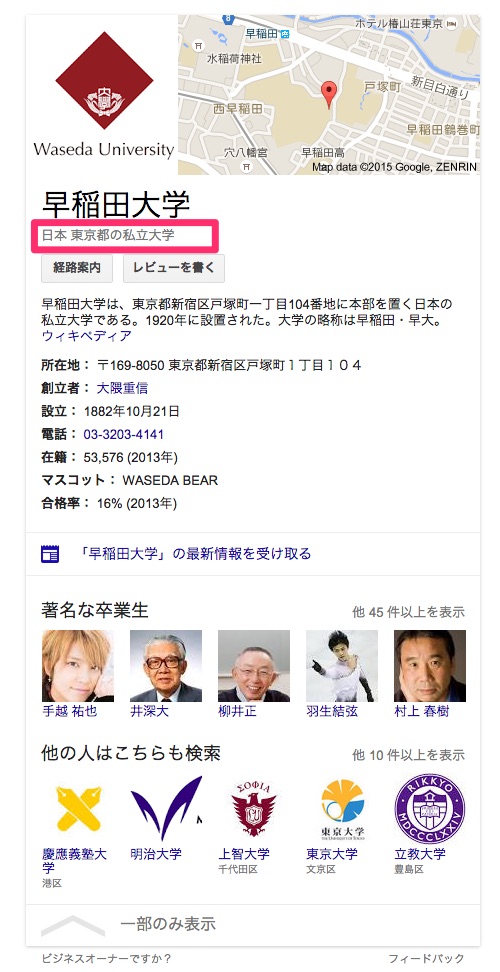Click Rikkyo University round purple seal

430,808
